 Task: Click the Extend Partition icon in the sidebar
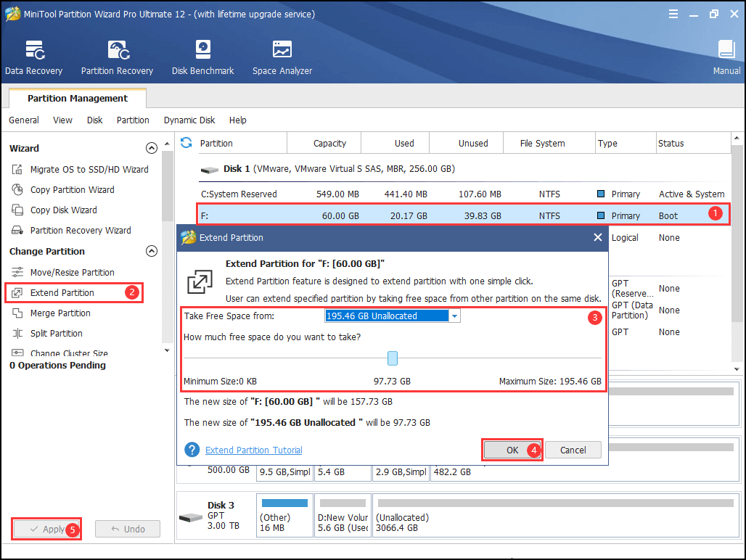coord(17,293)
